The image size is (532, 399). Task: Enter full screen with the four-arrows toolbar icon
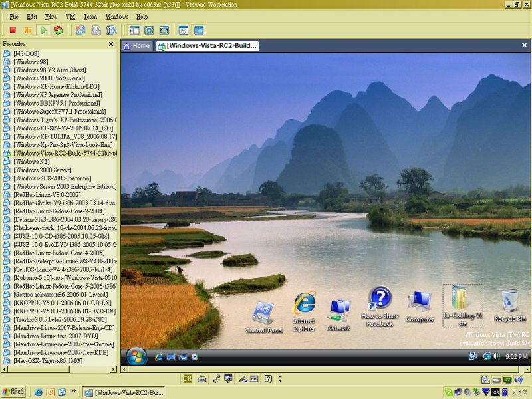tap(164, 30)
